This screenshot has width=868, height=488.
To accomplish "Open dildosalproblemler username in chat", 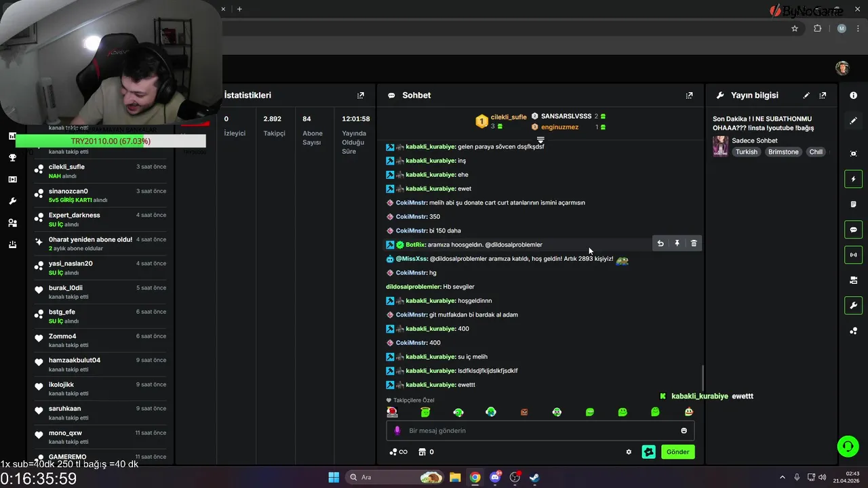I will tap(413, 287).
